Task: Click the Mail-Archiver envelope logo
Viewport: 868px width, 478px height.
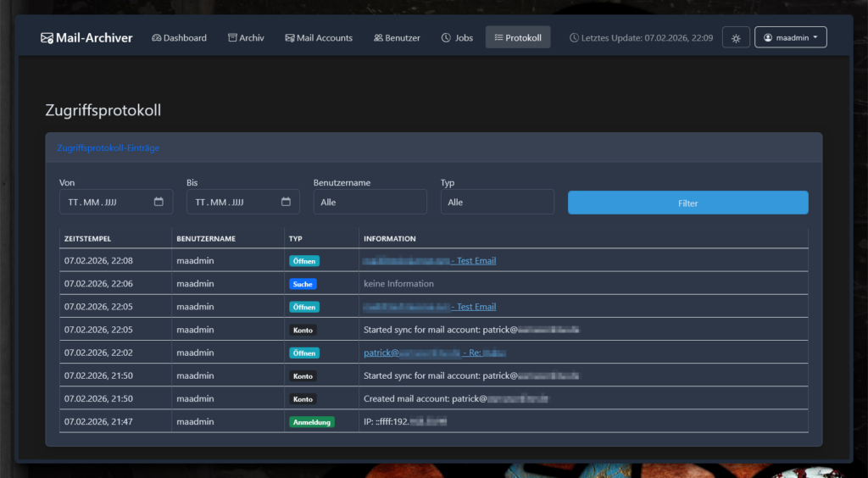Action: pos(47,38)
